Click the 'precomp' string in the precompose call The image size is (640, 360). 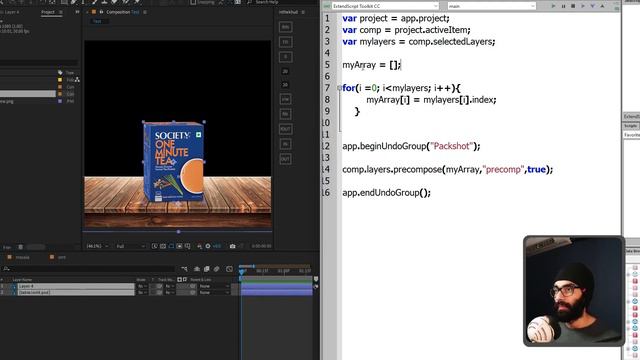click(503, 169)
